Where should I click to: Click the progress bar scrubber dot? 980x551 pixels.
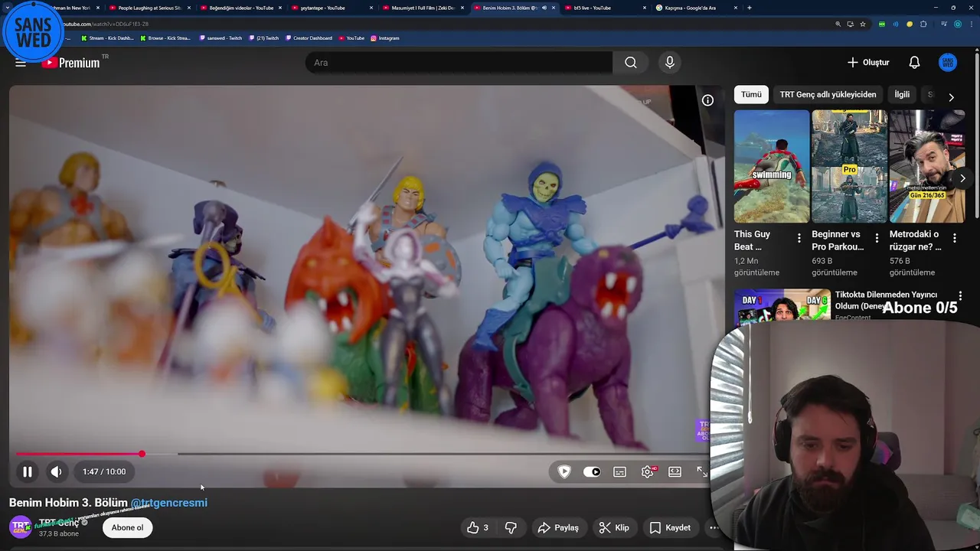[x=142, y=455]
